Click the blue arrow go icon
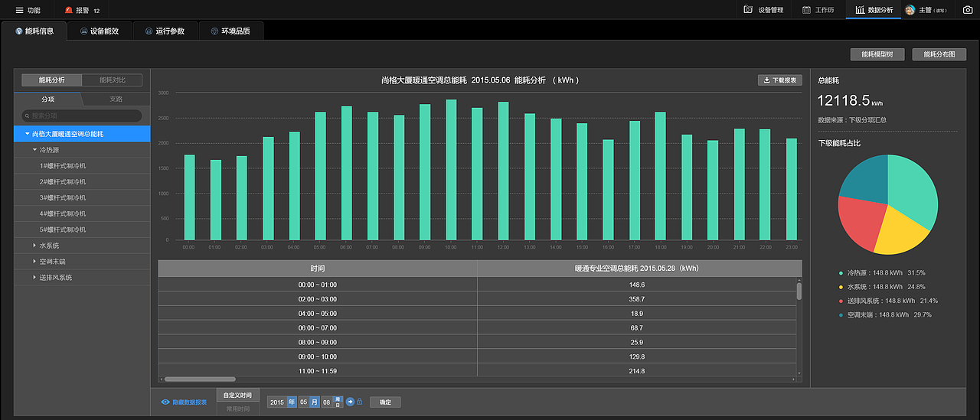This screenshot has width=980, height=420. coord(350,402)
